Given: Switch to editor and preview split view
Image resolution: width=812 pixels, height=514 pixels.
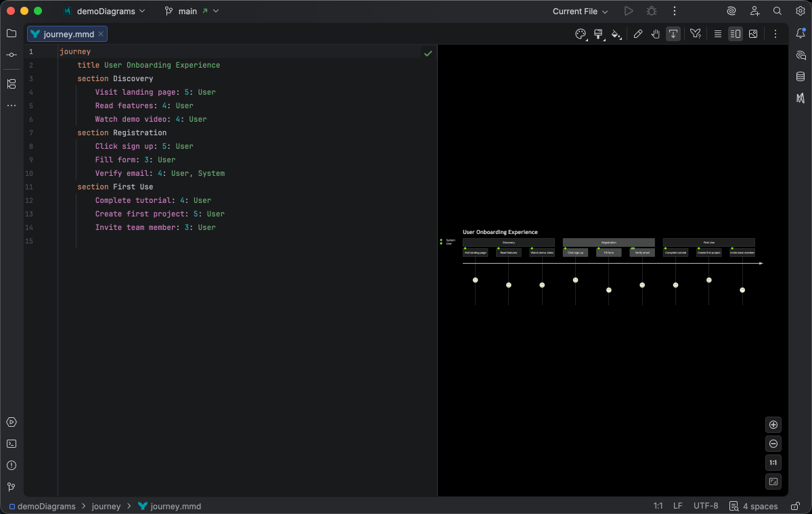Looking at the screenshot, I should tap(736, 34).
